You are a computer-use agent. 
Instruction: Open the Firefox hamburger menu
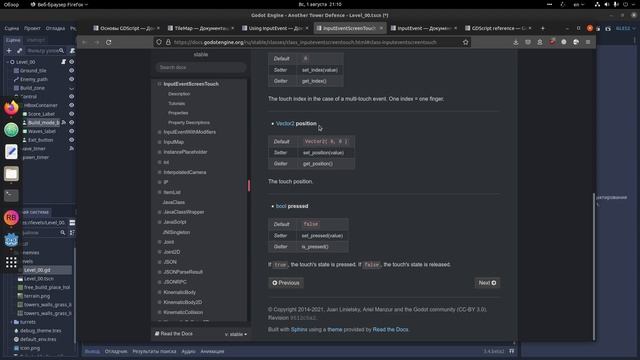click(588, 42)
